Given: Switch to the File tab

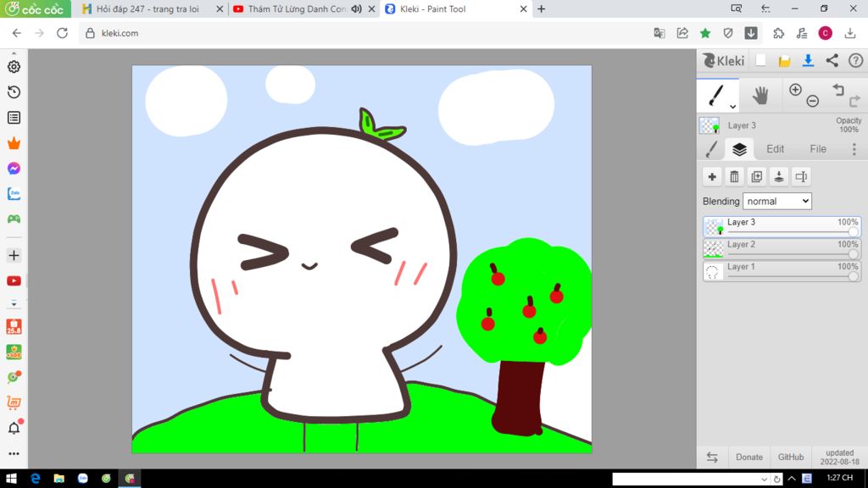Looking at the screenshot, I should coord(818,149).
